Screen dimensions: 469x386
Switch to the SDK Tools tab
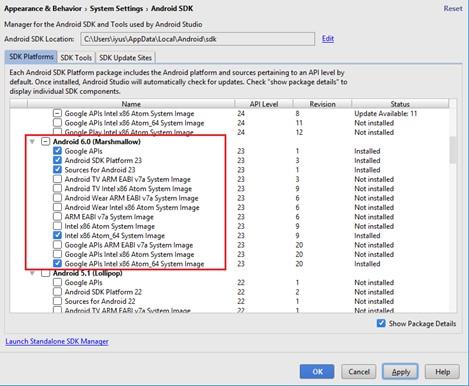pyautogui.click(x=76, y=58)
